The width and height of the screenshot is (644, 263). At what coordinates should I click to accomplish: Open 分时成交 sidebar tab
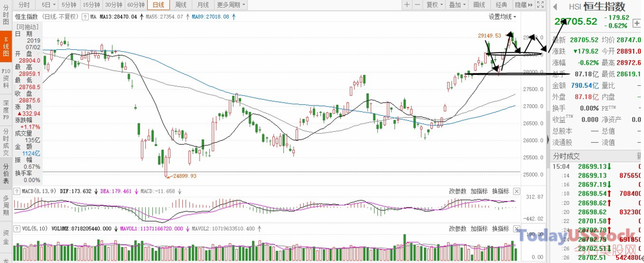tap(6, 142)
